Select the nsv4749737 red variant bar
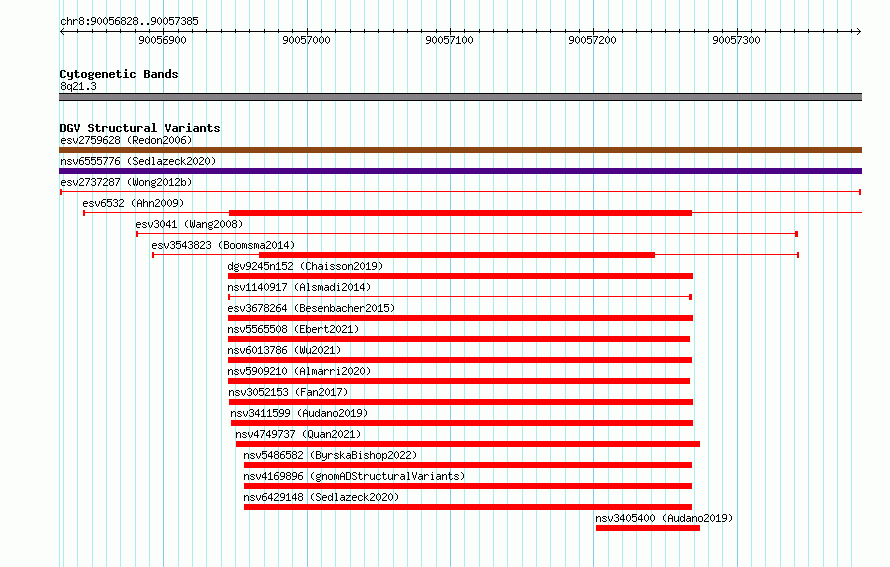Screen dimensions: 890x567 468,444
